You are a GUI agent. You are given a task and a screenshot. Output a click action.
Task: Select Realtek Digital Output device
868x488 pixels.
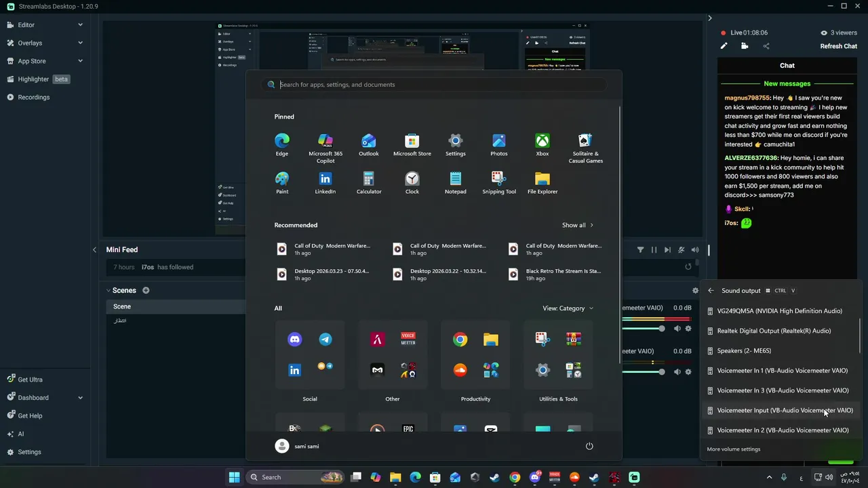(780, 331)
